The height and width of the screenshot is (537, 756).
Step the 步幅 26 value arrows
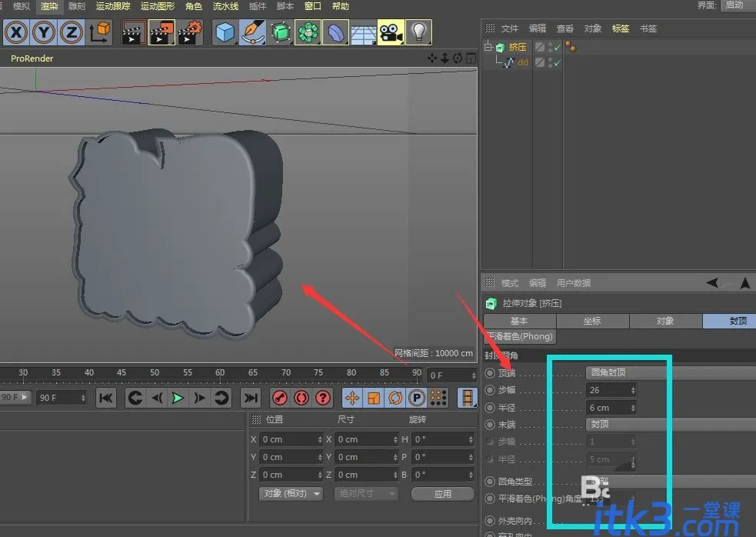point(633,390)
